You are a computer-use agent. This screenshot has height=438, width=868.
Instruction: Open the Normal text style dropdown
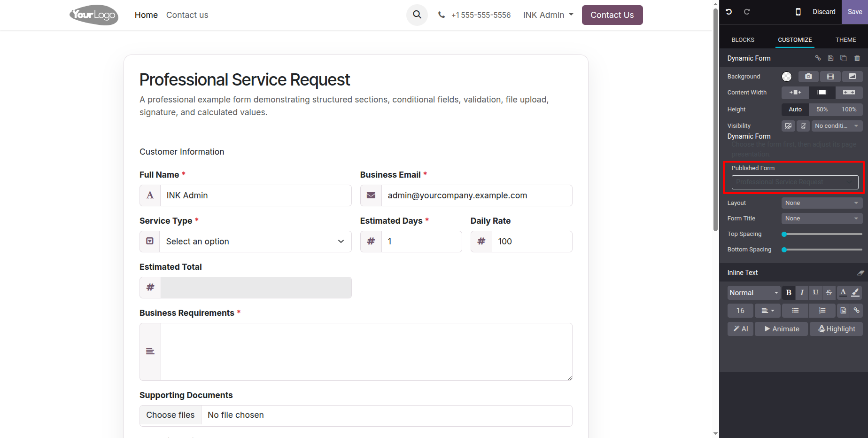pyautogui.click(x=754, y=292)
